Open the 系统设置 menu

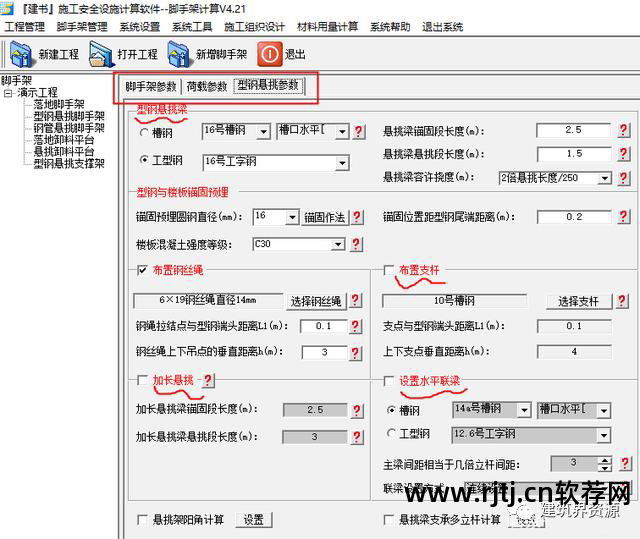tap(140, 27)
